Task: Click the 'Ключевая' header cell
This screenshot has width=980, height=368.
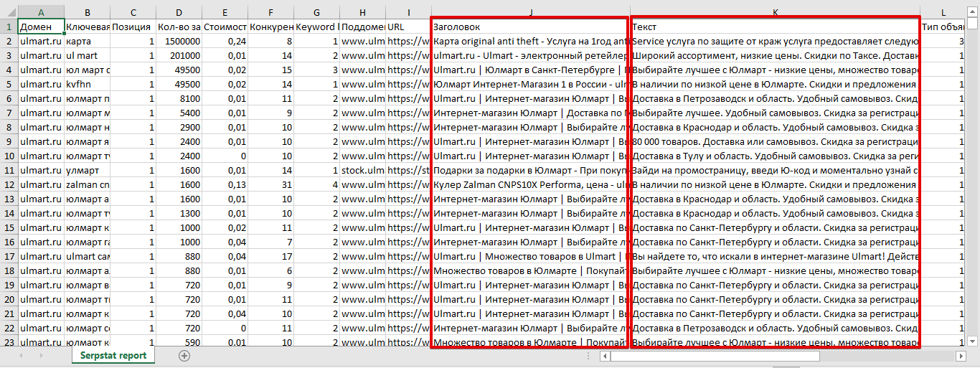Action: pyautogui.click(x=87, y=27)
